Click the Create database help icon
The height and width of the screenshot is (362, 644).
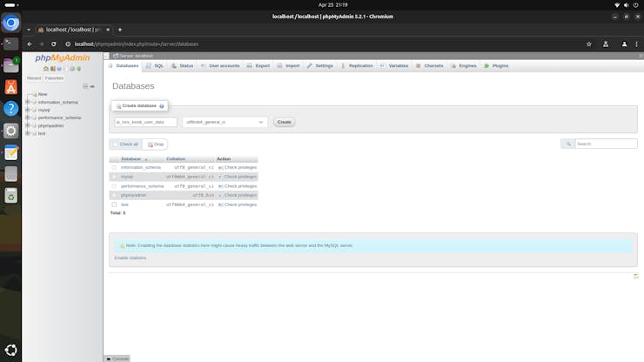(162, 106)
